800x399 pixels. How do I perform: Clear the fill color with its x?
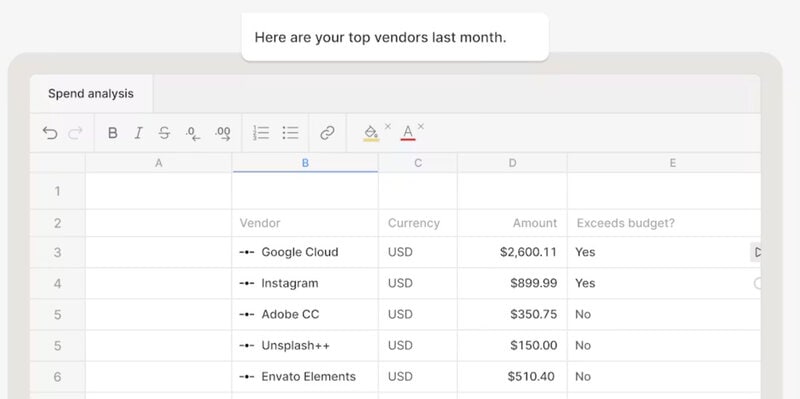388,127
